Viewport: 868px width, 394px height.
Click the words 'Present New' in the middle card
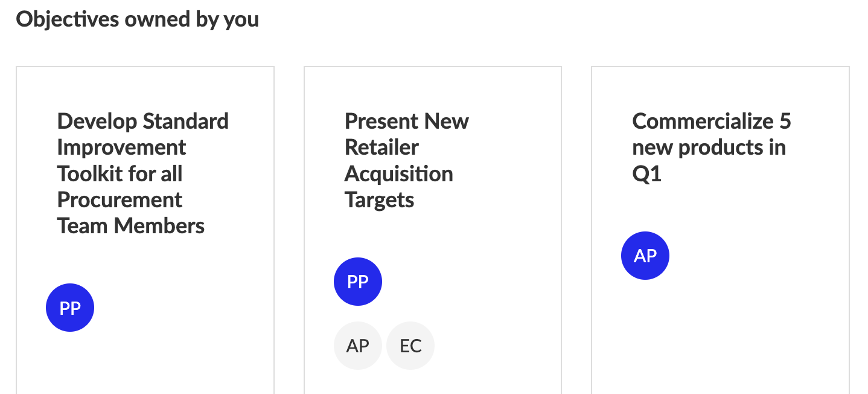[x=407, y=121]
